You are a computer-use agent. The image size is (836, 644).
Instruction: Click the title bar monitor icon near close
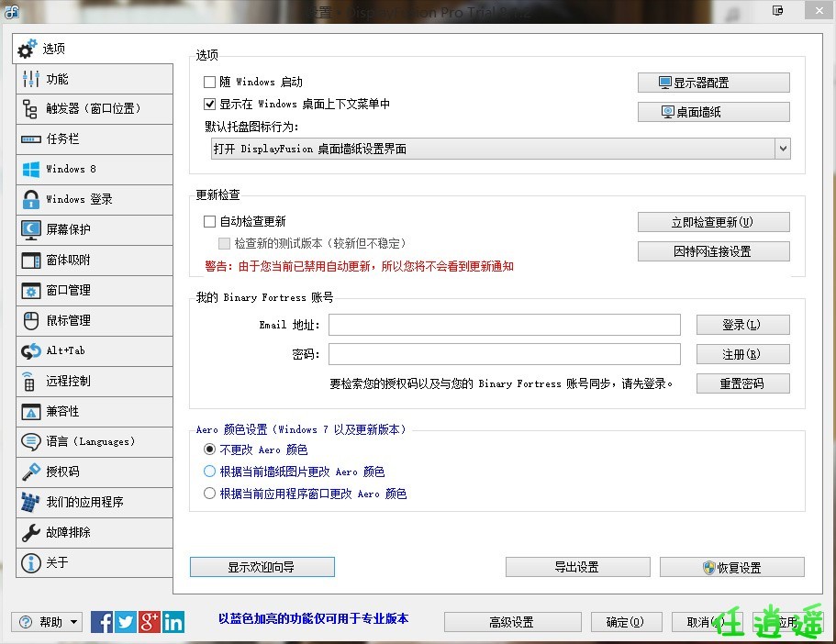[x=778, y=11]
